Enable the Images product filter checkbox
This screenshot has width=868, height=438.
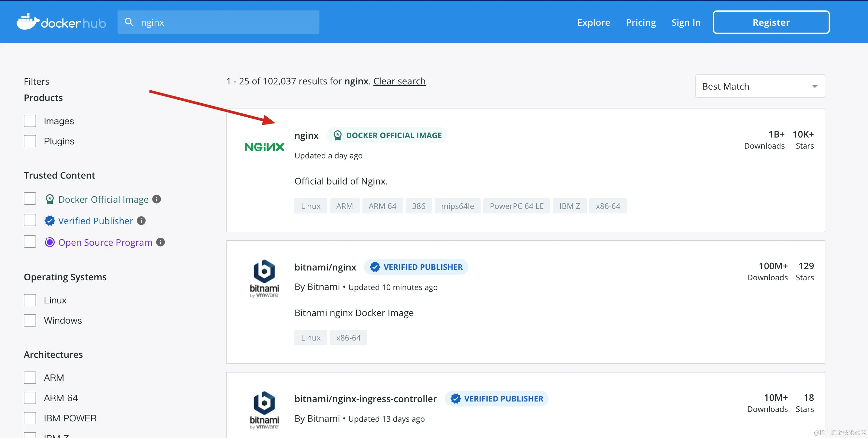tap(30, 121)
